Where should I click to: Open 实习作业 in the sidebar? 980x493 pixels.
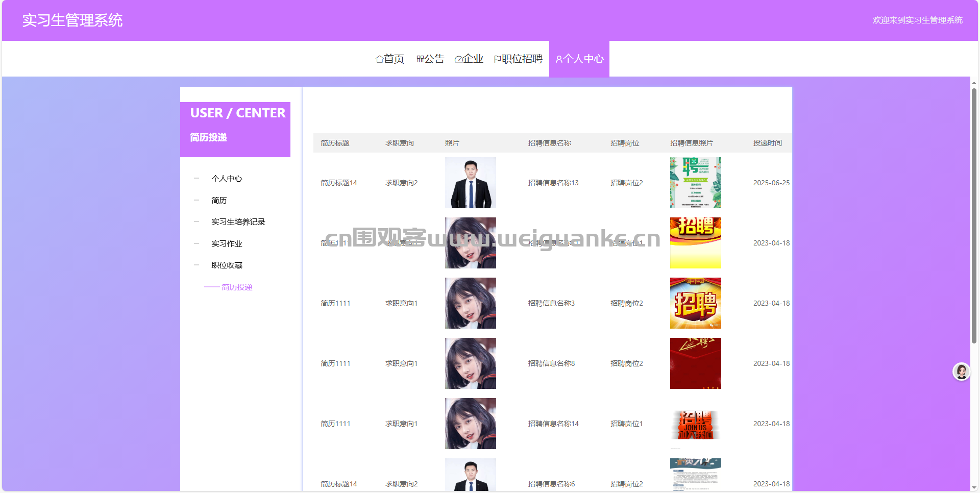click(227, 244)
